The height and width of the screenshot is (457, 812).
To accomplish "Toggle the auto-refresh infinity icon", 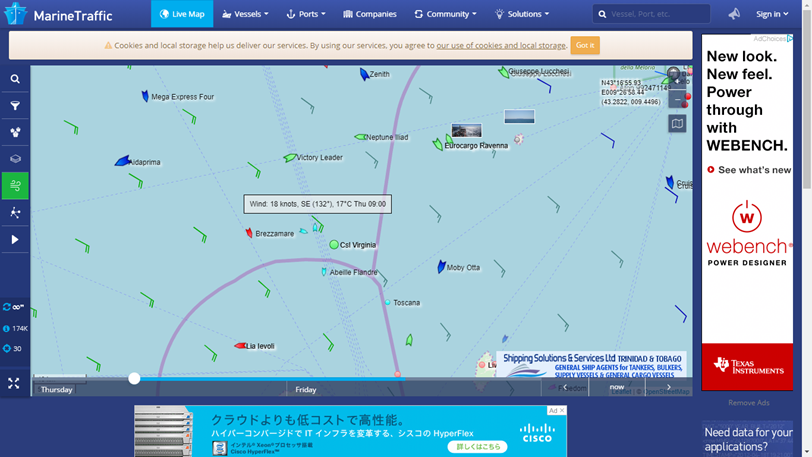I will 13,307.
